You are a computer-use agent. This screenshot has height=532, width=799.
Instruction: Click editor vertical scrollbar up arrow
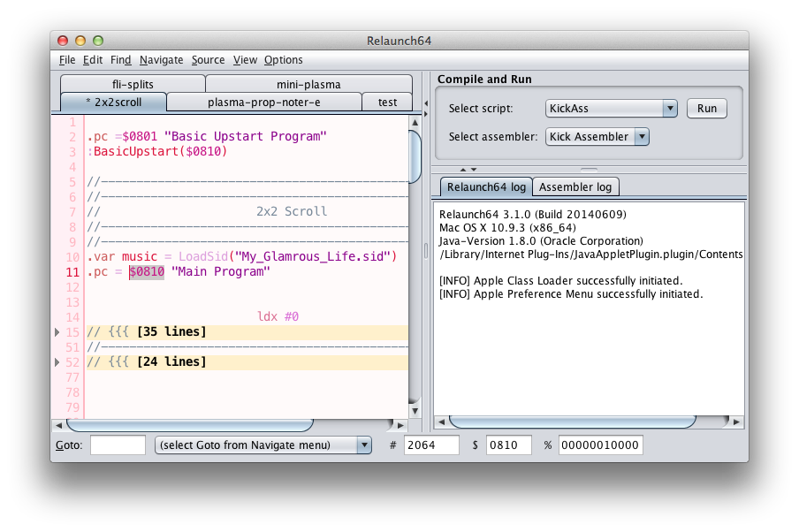point(415,122)
